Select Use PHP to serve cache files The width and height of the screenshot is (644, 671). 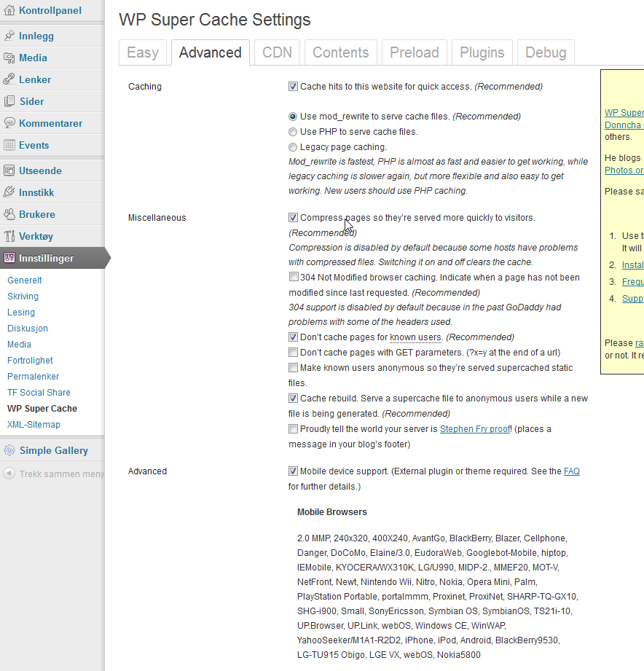coord(293,132)
